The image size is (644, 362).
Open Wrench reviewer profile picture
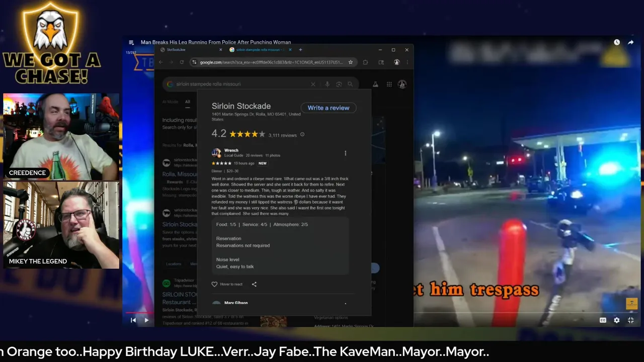216,153
